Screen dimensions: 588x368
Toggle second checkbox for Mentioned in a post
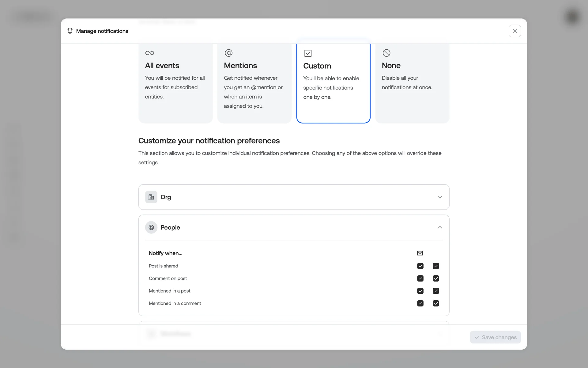point(436,291)
